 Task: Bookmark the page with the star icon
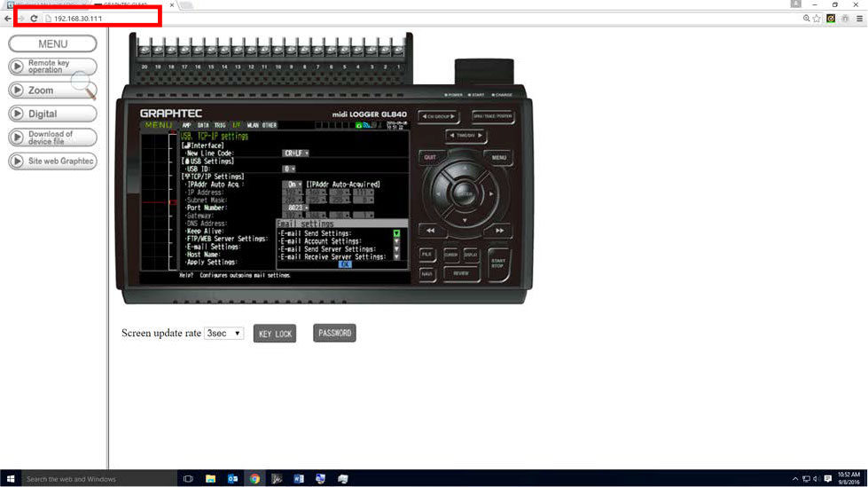coord(817,19)
